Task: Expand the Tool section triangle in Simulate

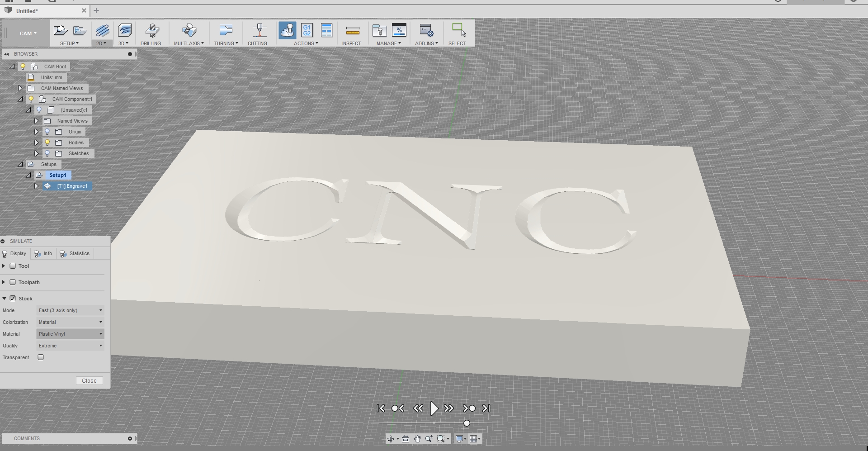Action: coord(4,266)
